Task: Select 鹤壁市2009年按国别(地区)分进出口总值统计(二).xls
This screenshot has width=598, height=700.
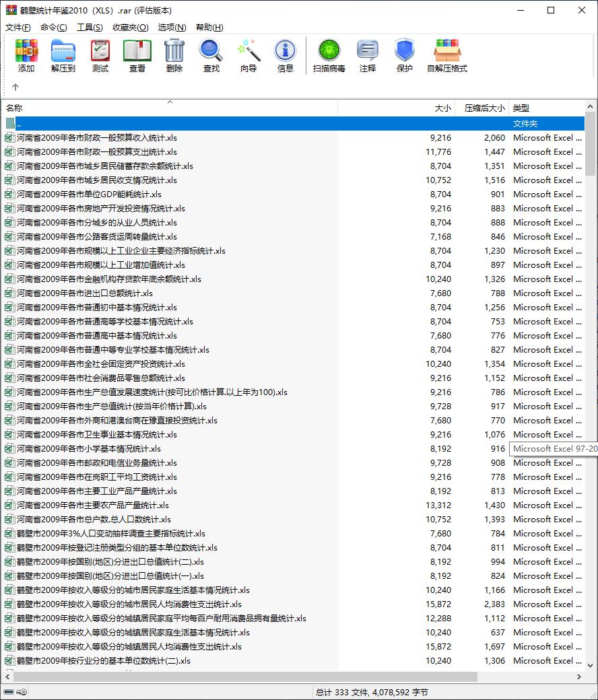Action: point(110,562)
